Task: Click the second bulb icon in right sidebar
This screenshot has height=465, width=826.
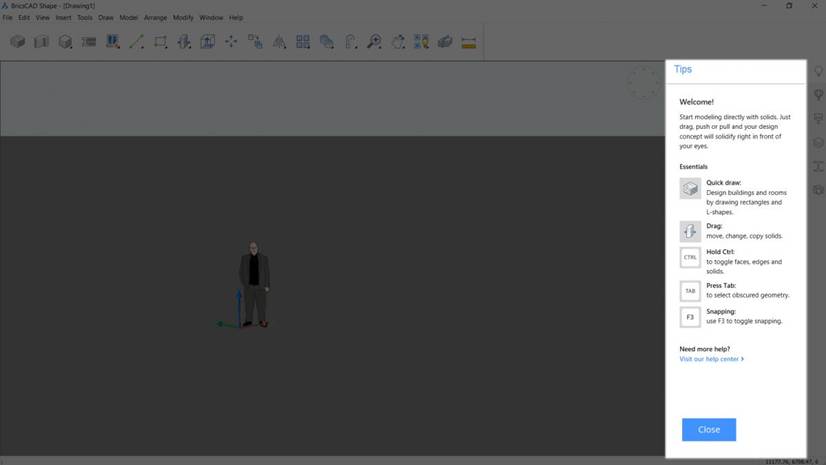Action: (818, 95)
